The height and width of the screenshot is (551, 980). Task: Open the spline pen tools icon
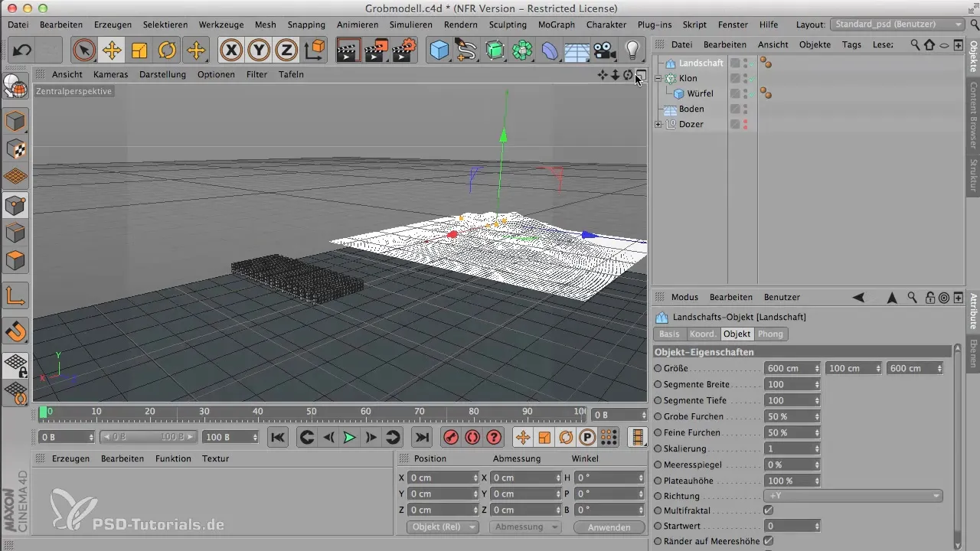[467, 51]
